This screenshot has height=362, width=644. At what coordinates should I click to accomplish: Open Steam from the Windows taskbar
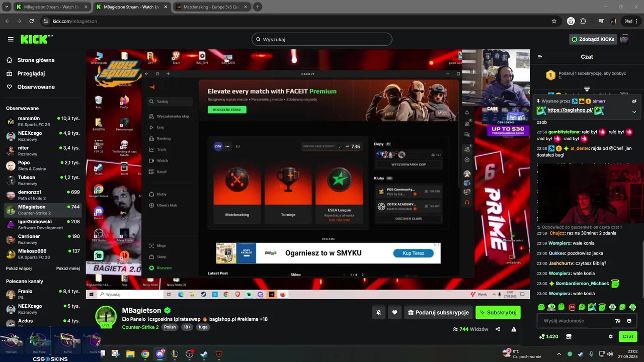204,354
